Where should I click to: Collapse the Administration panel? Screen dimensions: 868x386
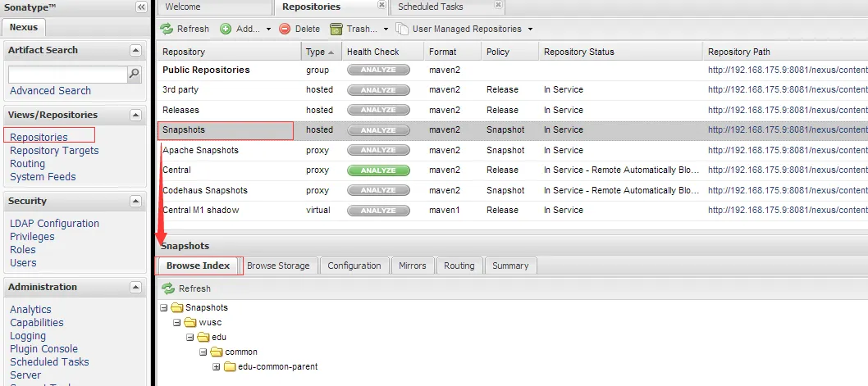pyautogui.click(x=135, y=287)
